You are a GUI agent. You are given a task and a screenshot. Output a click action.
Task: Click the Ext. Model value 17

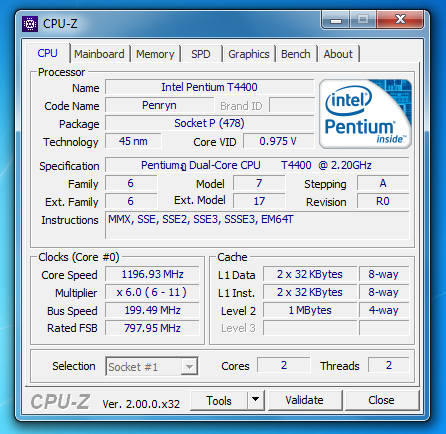coord(259,201)
